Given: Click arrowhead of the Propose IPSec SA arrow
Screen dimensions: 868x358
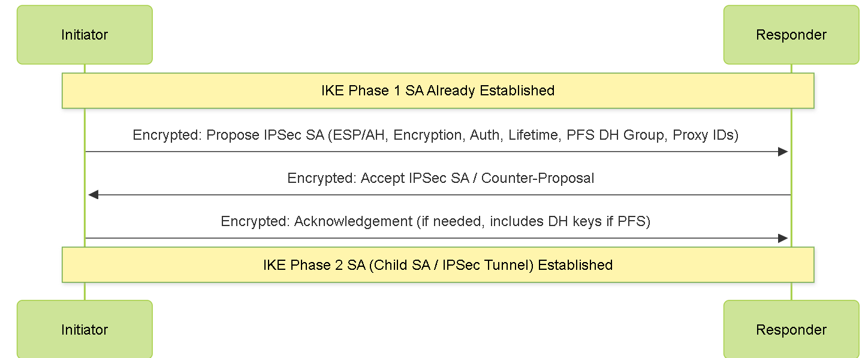Looking at the screenshot, I should pyautogui.click(x=783, y=152).
